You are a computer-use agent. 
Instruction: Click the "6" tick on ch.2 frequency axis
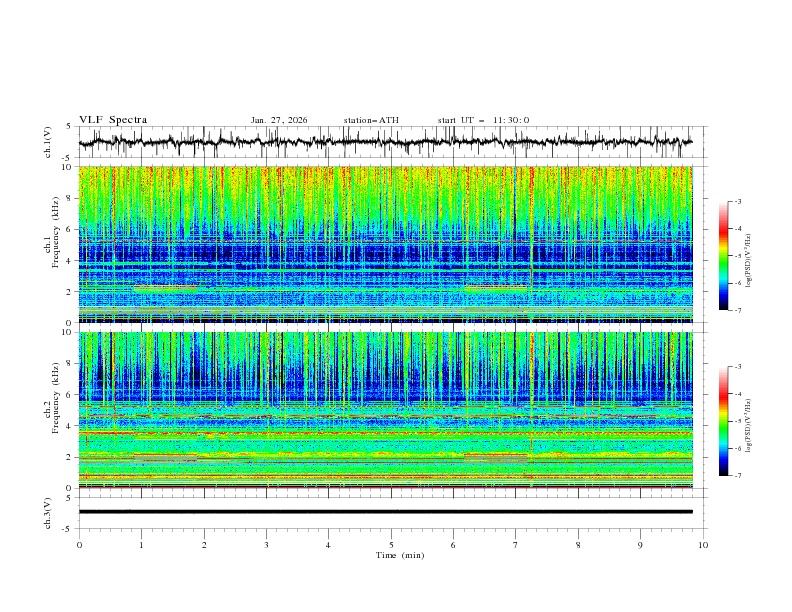[71, 395]
